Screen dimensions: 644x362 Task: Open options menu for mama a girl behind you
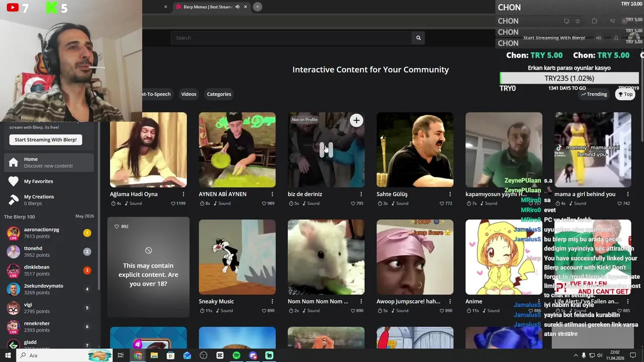627,194
